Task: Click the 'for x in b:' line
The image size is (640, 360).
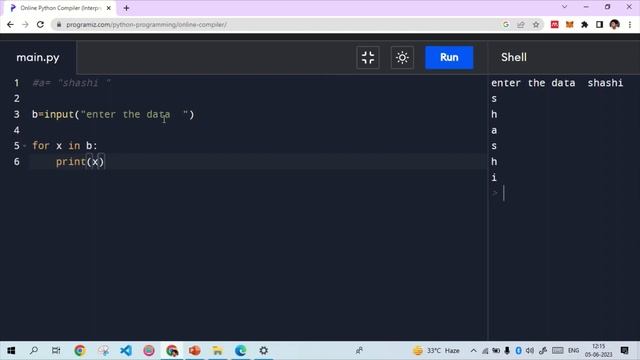Action: (x=64, y=146)
